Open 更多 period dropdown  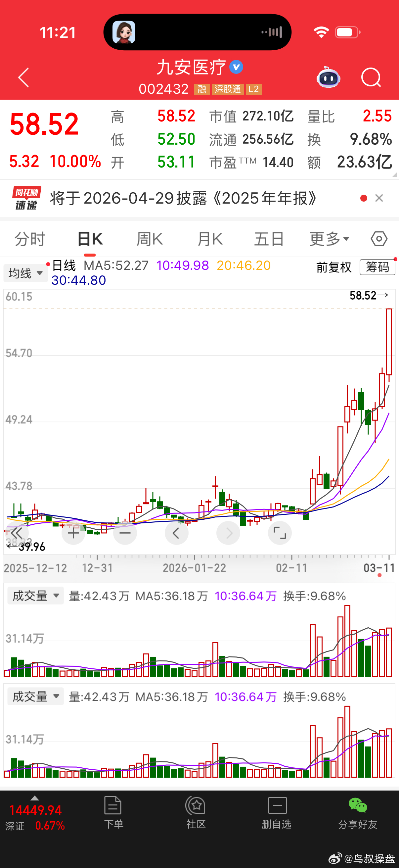tap(329, 239)
